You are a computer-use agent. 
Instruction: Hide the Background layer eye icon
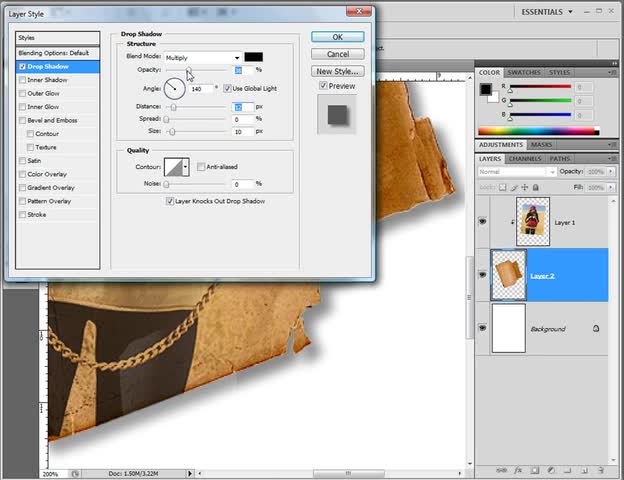[x=482, y=328]
